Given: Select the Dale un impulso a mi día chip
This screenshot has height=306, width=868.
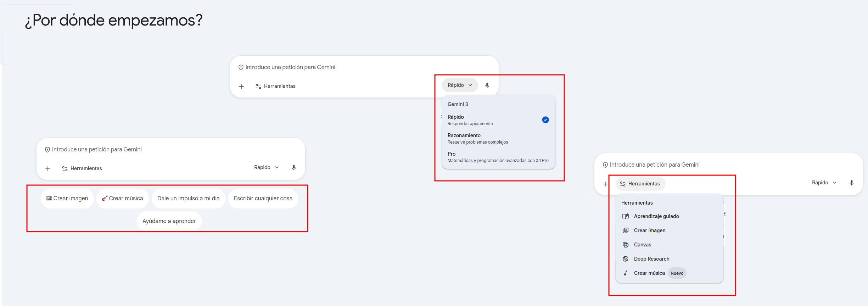Looking at the screenshot, I should [188, 198].
